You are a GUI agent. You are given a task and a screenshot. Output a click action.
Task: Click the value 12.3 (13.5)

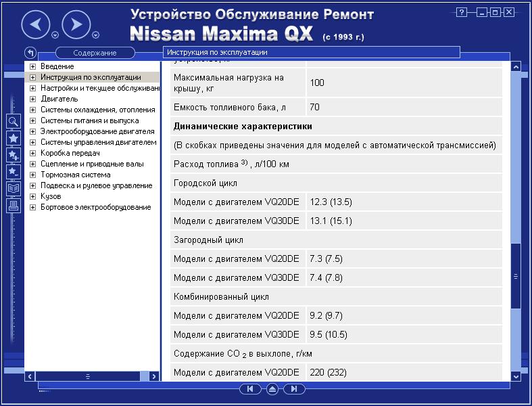pyautogui.click(x=331, y=202)
